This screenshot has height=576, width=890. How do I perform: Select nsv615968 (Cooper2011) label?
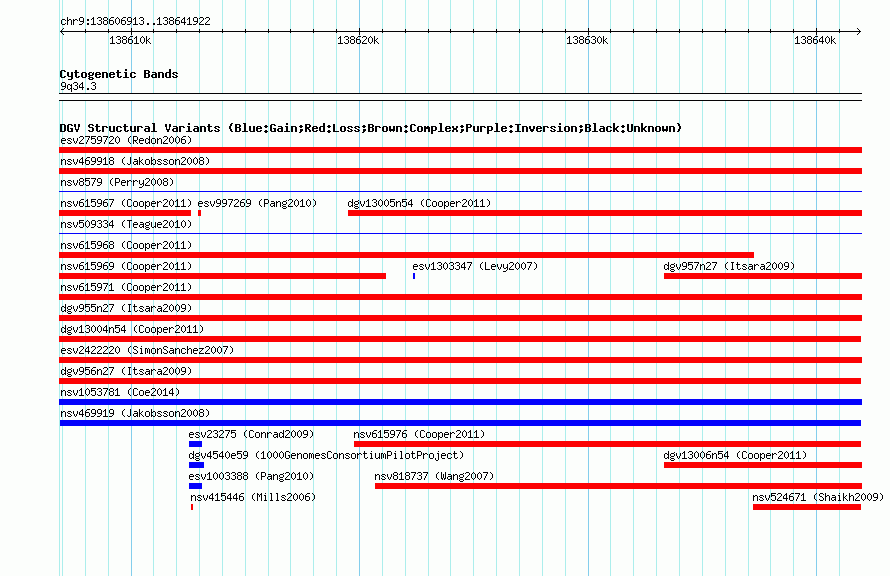126,245
